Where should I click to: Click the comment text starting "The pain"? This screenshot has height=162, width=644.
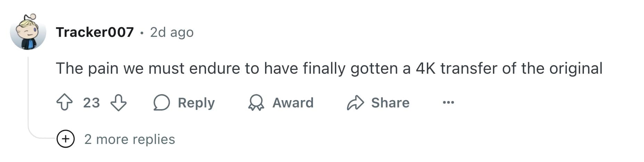pos(329,68)
